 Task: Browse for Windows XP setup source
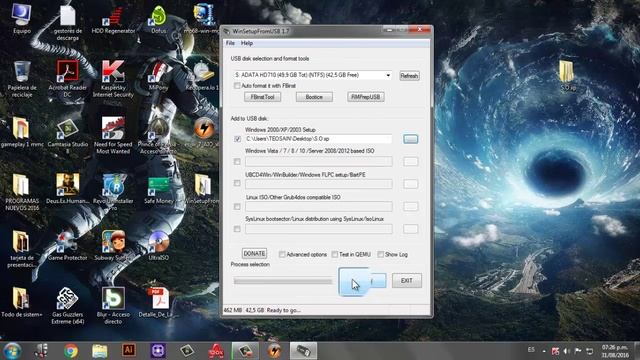[x=411, y=139]
